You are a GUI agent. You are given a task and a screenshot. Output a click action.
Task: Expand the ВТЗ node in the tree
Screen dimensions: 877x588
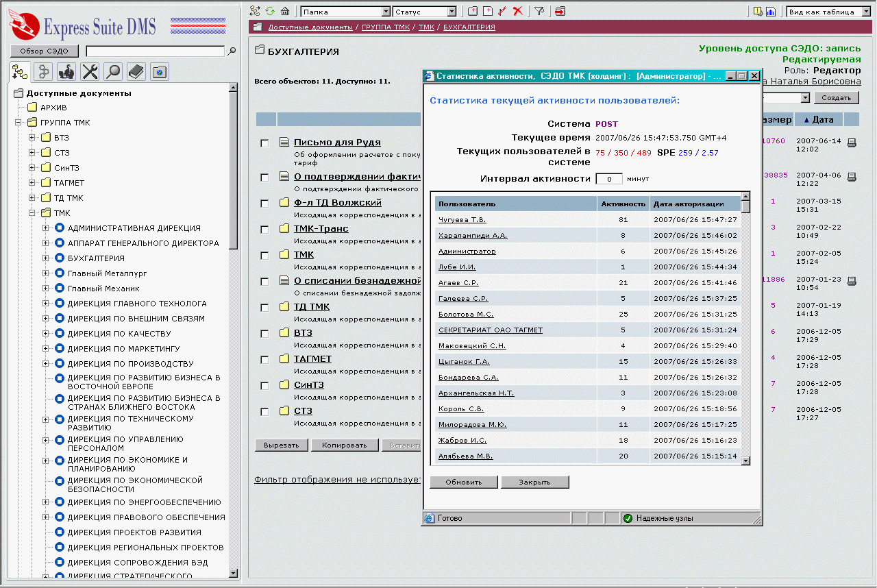[x=32, y=138]
